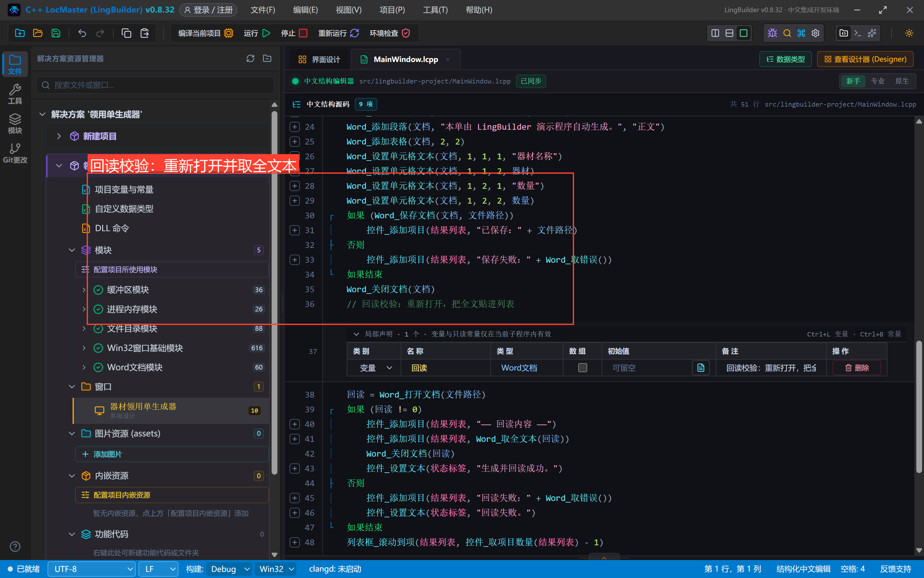Switch to the 界面设计 tab
The image size is (924, 578).
(x=319, y=59)
